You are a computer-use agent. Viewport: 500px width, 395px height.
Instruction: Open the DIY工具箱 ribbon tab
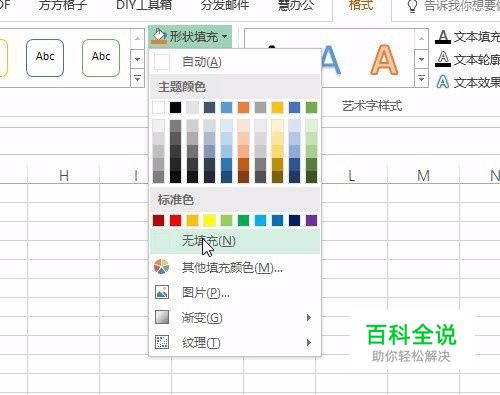point(144,5)
